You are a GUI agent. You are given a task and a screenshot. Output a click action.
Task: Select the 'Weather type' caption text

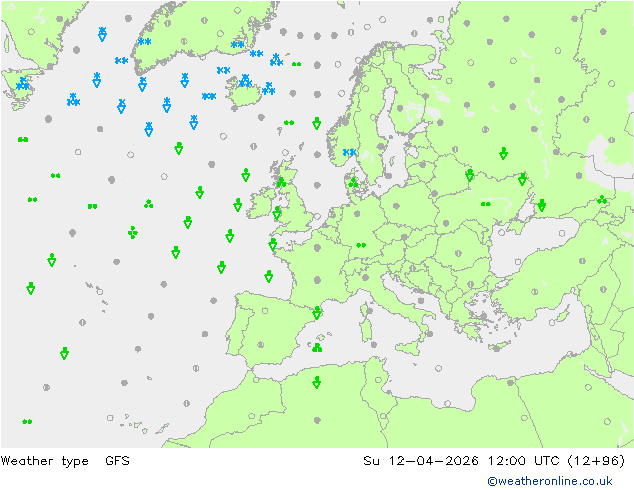[x=44, y=461]
